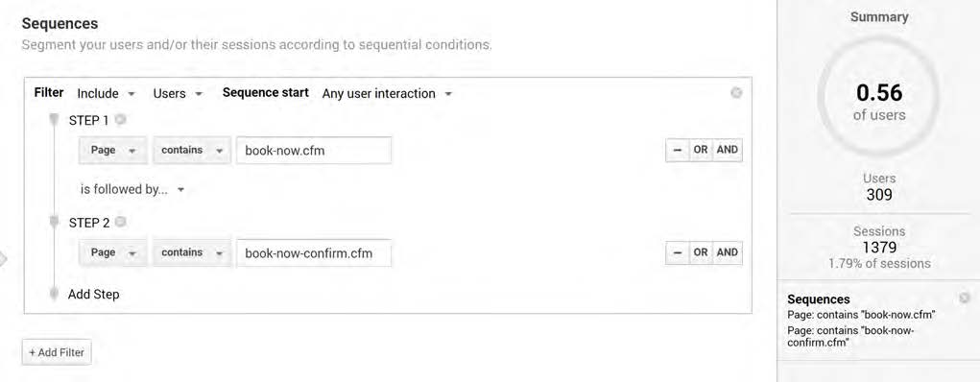Click the arrow marker left of STEP 2
Screen dimensions: 980x382
click(55, 222)
